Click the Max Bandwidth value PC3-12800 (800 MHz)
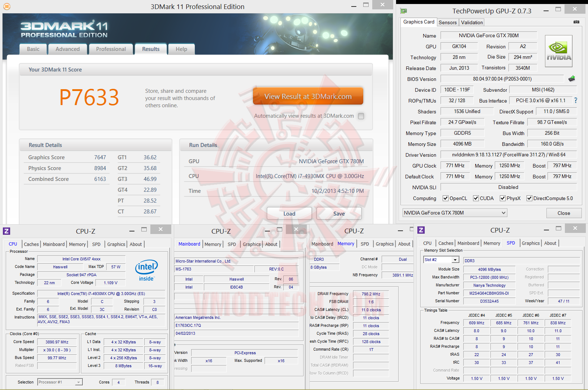The image size is (588, 390). (489, 277)
